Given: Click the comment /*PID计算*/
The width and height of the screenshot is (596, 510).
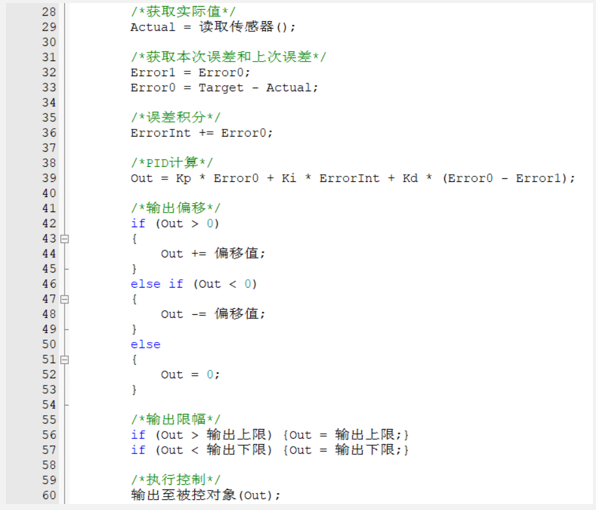Looking at the screenshot, I should point(172,163).
